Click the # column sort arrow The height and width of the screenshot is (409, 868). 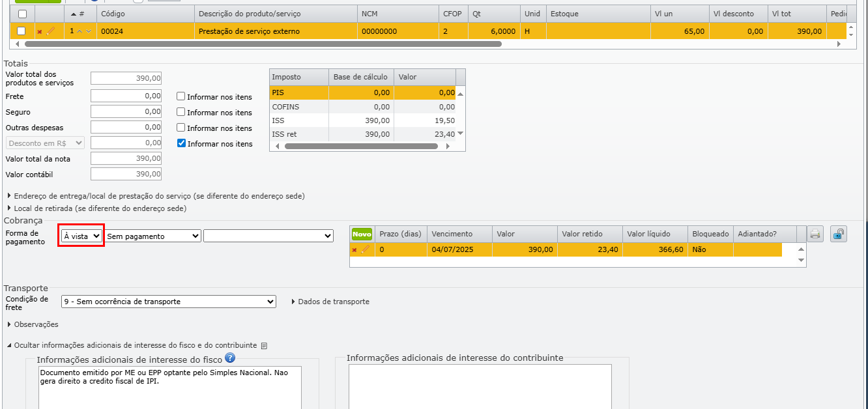[x=73, y=14]
